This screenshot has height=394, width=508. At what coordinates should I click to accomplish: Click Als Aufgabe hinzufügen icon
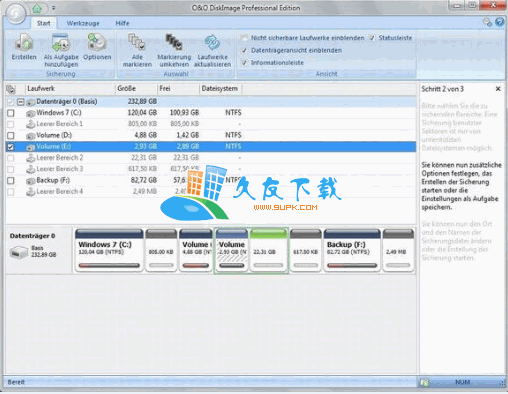pyautogui.click(x=61, y=43)
